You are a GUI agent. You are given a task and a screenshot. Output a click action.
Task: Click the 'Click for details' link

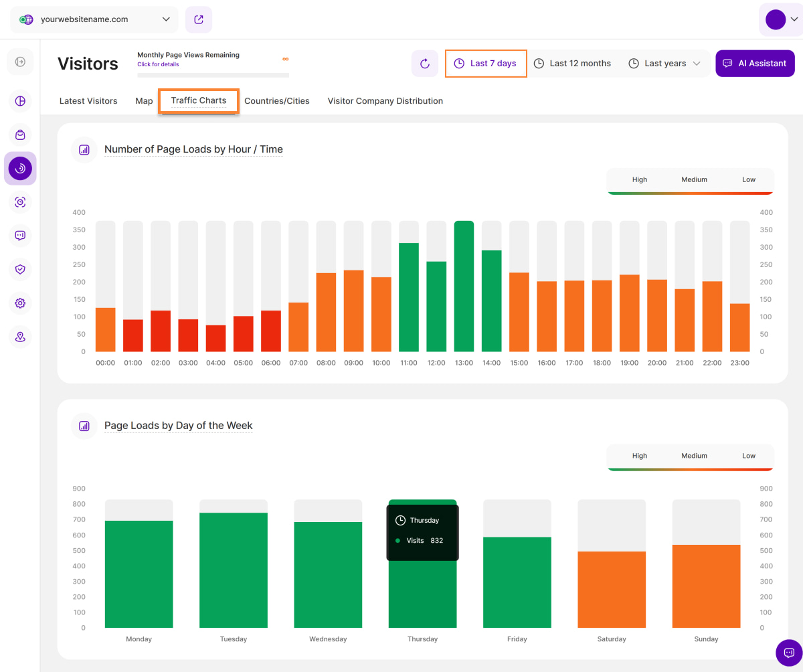pyautogui.click(x=158, y=64)
